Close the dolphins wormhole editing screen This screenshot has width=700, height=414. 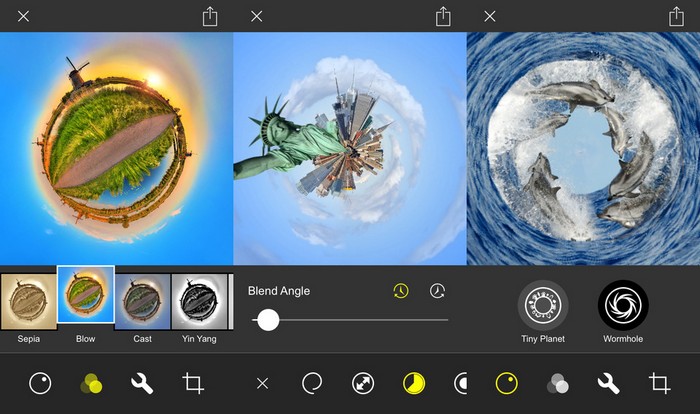(x=490, y=17)
